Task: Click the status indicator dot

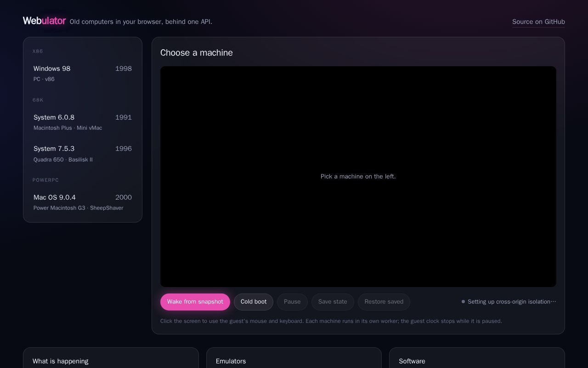Action: (463, 302)
